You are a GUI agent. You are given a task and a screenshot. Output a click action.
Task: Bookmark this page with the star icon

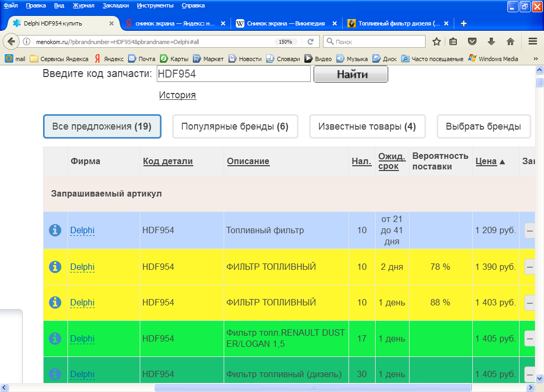click(437, 41)
